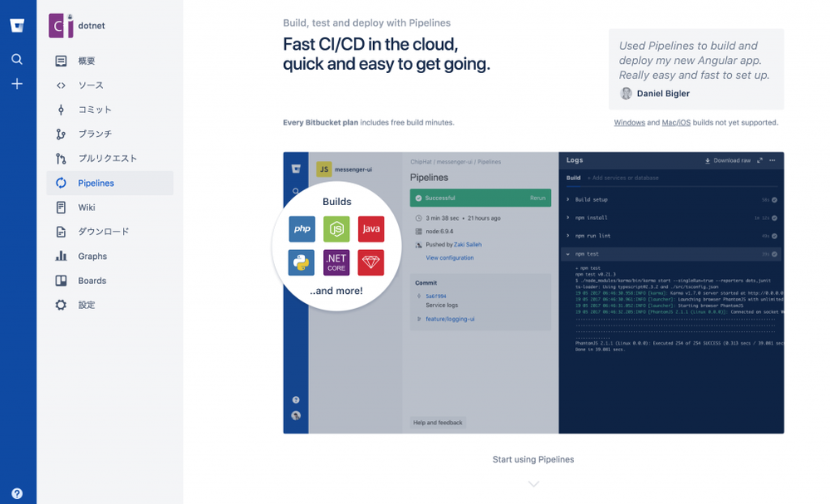Viewport: 830px width, 504px height.
Task: Click the Windows link
Action: [629, 123]
